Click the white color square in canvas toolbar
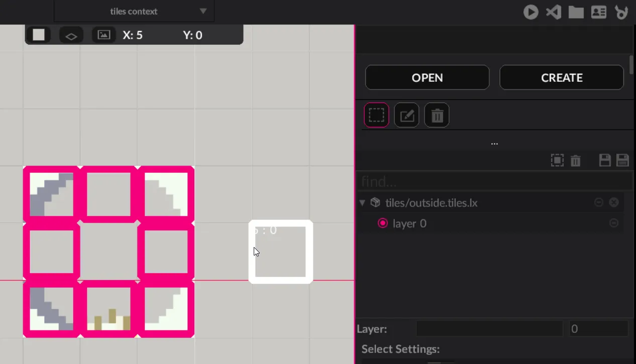Viewport: 636px width, 364px height. click(x=39, y=35)
